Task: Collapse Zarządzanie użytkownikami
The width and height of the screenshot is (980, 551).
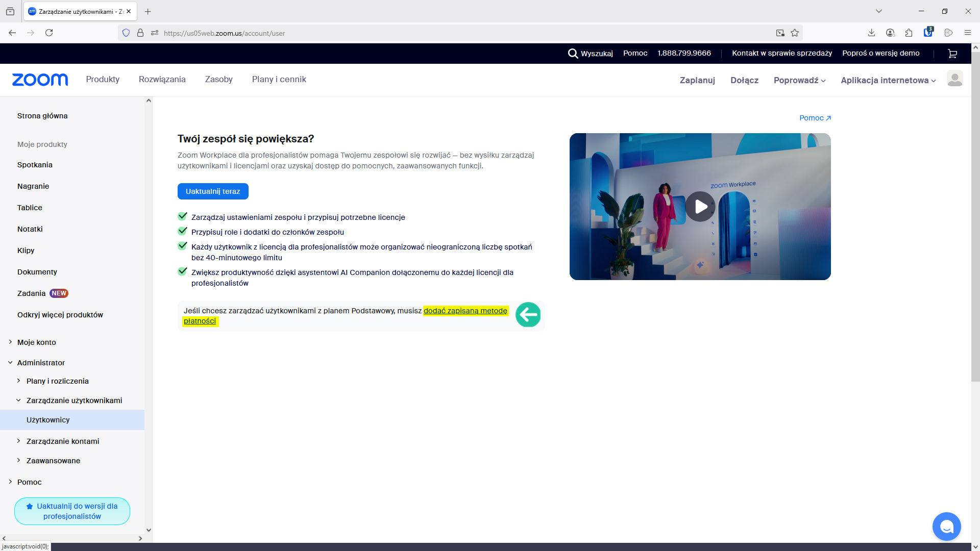Action: coord(18,400)
